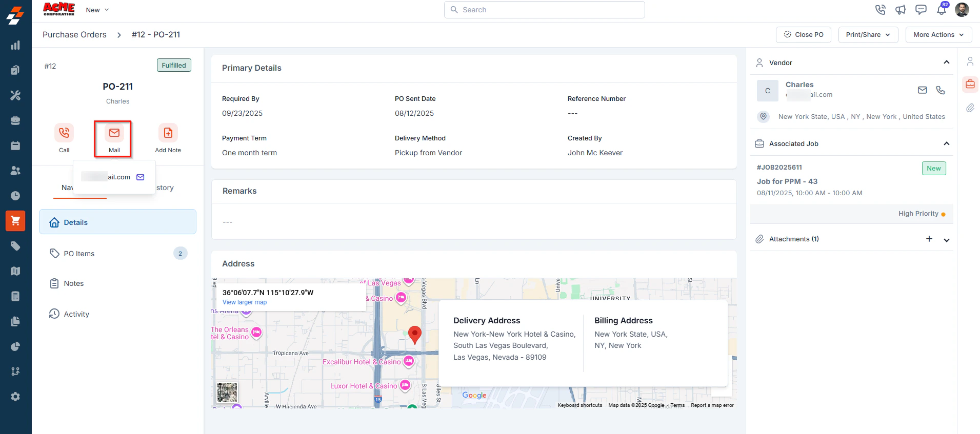
Task: Open the paperclip icon in right rail
Action: (970, 108)
